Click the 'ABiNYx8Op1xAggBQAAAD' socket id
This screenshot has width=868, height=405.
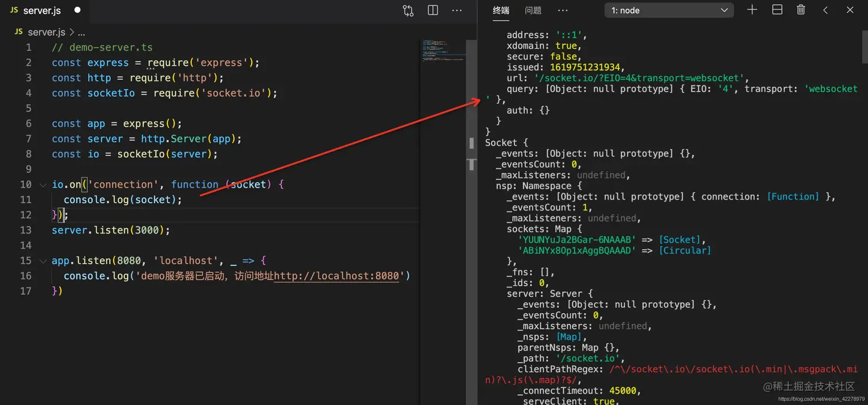coord(577,251)
